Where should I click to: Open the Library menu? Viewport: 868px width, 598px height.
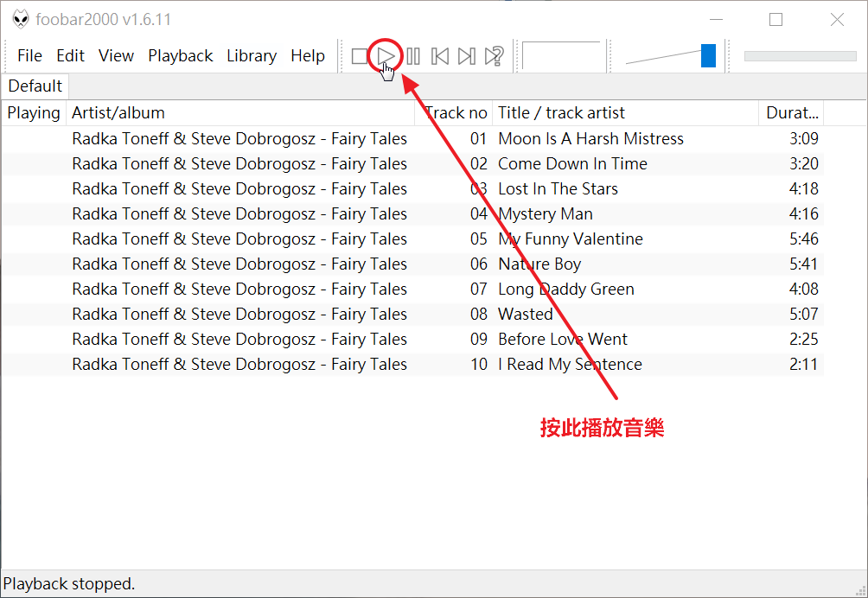coord(252,56)
